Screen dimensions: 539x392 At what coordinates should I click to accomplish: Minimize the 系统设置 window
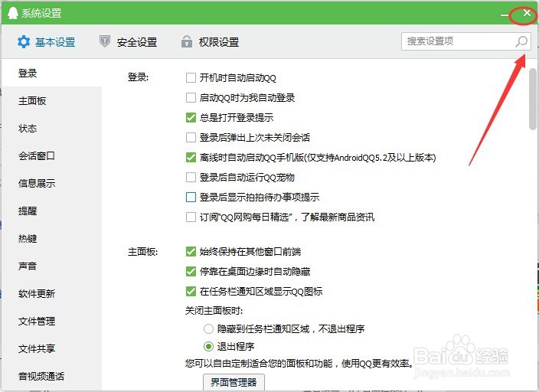505,15
